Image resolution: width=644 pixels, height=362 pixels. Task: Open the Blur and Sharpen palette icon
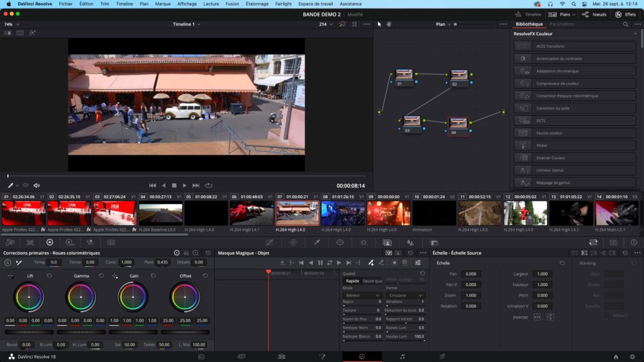tap(410, 243)
